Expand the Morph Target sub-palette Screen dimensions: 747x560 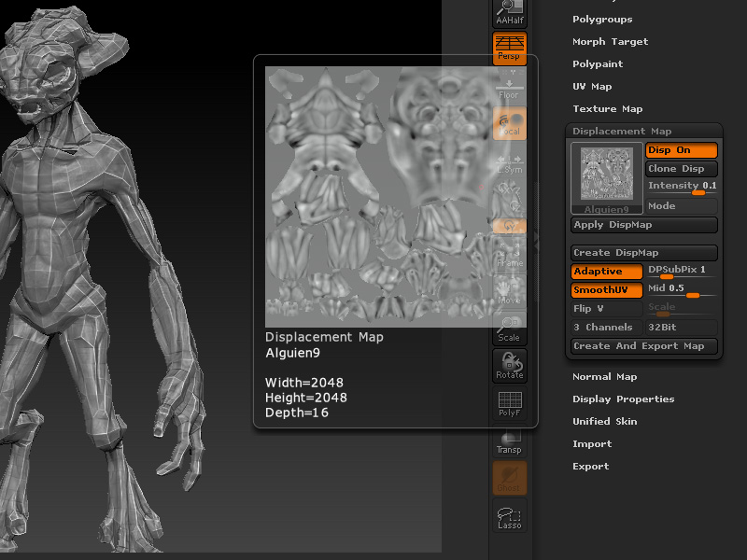(x=611, y=42)
